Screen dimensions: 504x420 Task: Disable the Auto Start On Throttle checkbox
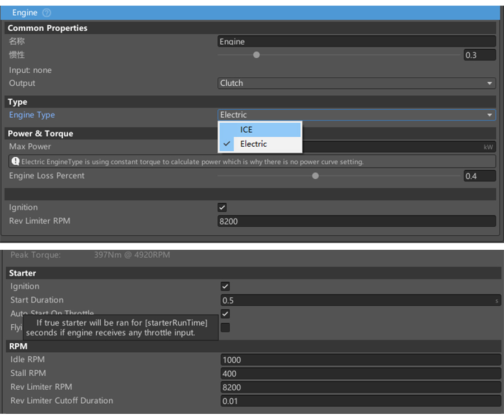coord(226,314)
